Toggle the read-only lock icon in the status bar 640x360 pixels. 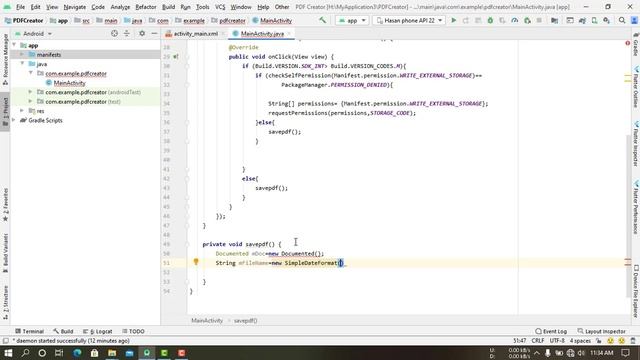599,341
